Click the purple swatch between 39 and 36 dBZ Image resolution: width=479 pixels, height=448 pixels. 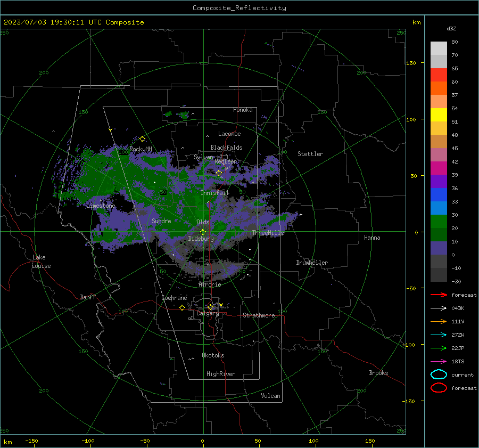tap(439, 181)
